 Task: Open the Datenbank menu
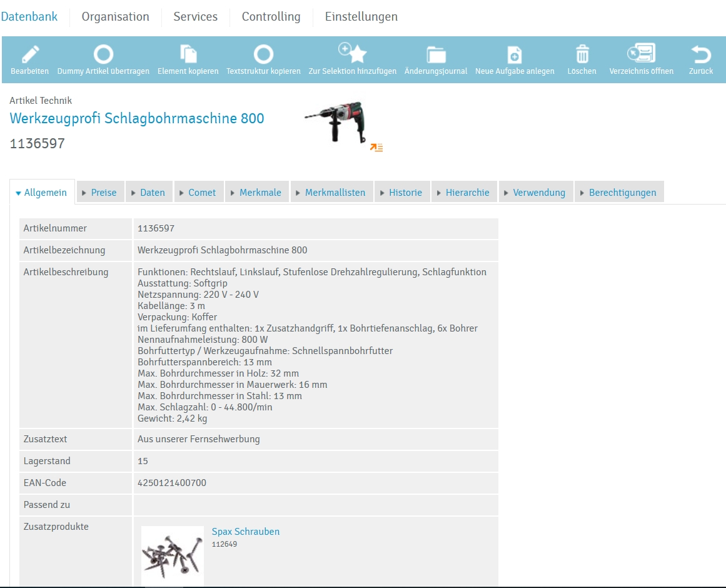pos(29,17)
